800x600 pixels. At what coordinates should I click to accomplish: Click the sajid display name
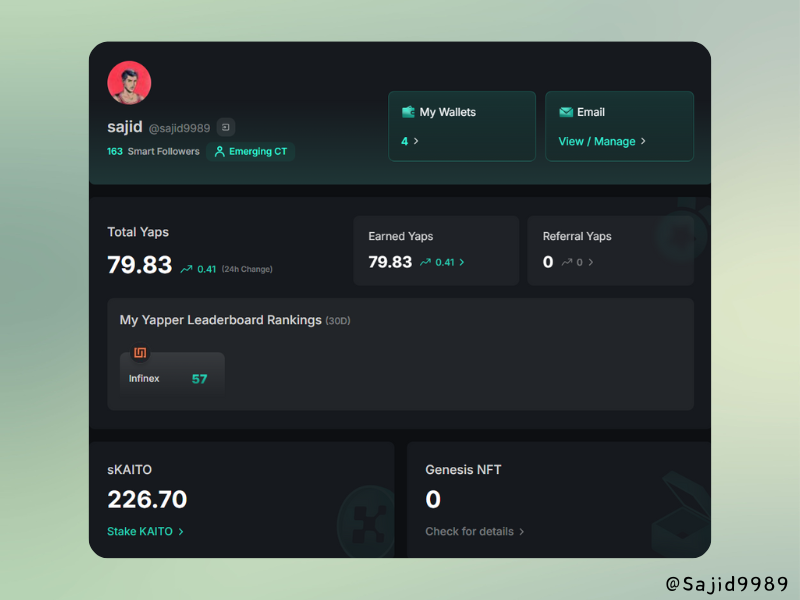[124, 126]
